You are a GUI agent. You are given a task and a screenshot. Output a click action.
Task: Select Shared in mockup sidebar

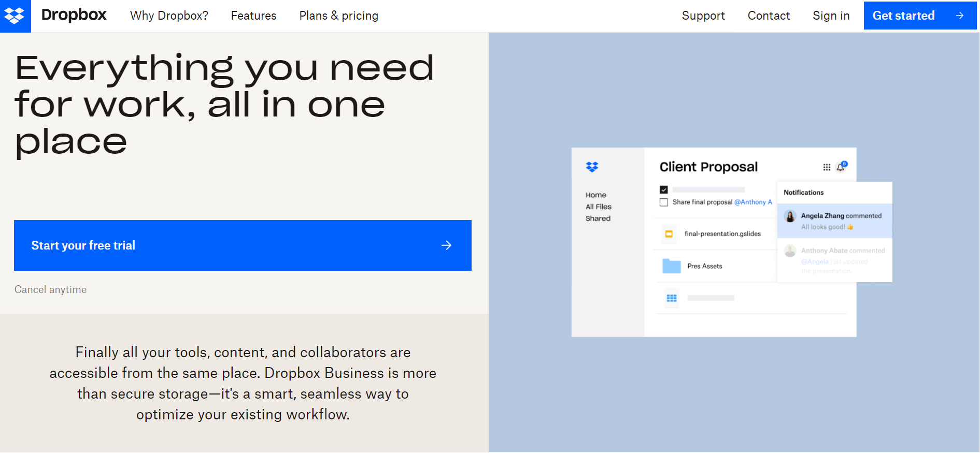598,218
